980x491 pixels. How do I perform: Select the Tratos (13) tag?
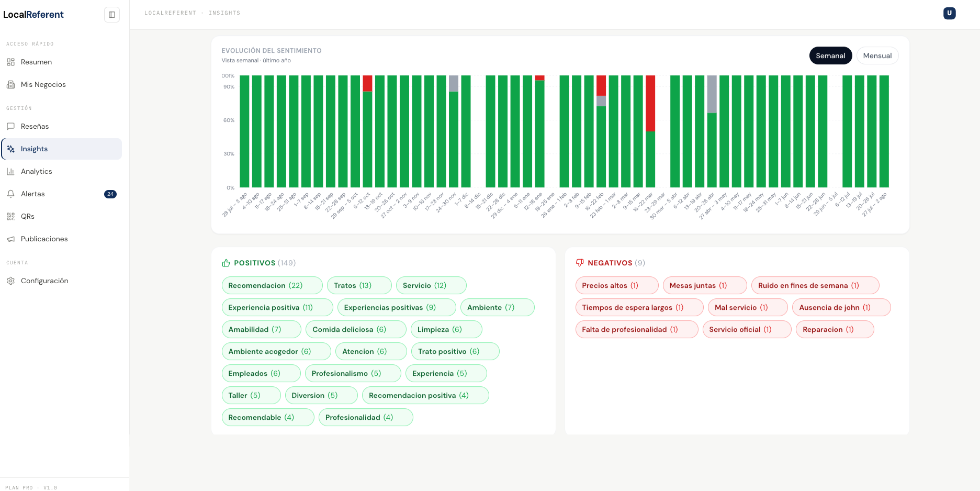pos(359,285)
